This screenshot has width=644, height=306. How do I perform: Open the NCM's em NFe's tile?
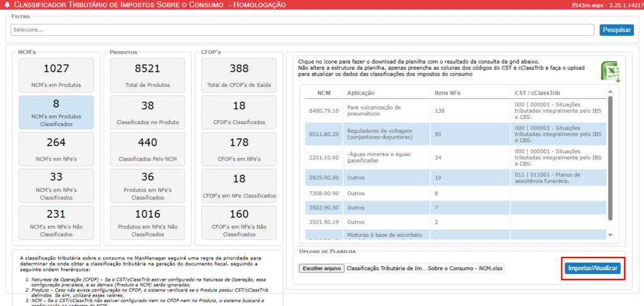click(56, 149)
